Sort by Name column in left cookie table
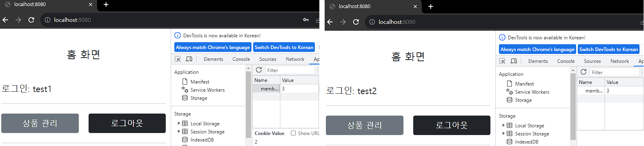This screenshot has width=644, height=146. [x=266, y=80]
